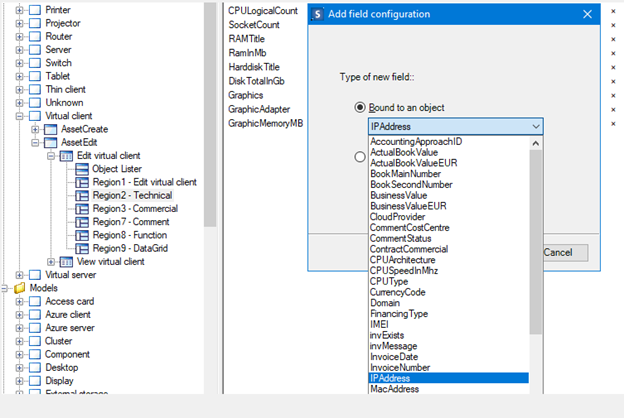The height and width of the screenshot is (418, 624).
Task: Expand the Azure client tree node
Action: tap(19, 314)
